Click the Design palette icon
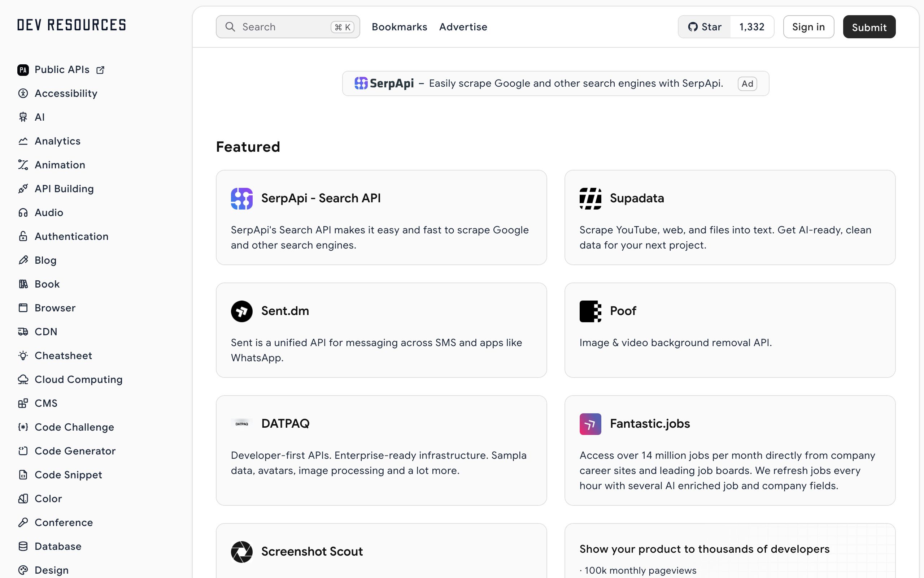924x578 pixels. tap(23, 570)
